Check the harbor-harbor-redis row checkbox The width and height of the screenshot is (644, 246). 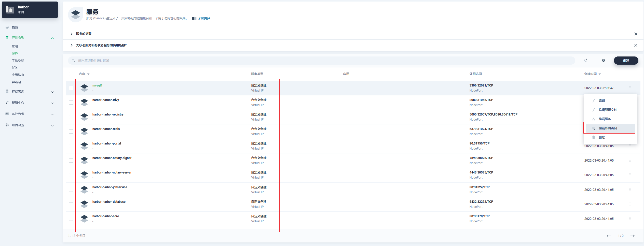[71, 132]
